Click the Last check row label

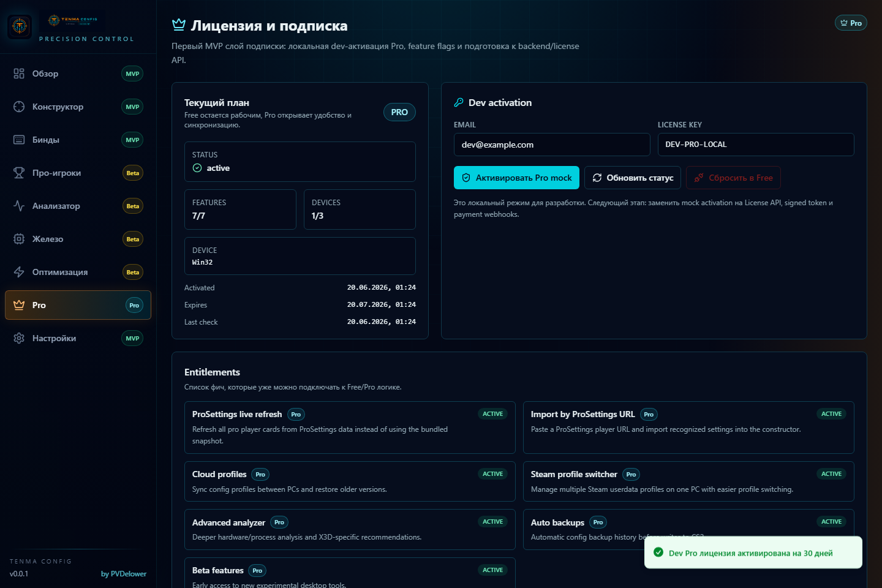pyautogui.click(x=201, y=322)
